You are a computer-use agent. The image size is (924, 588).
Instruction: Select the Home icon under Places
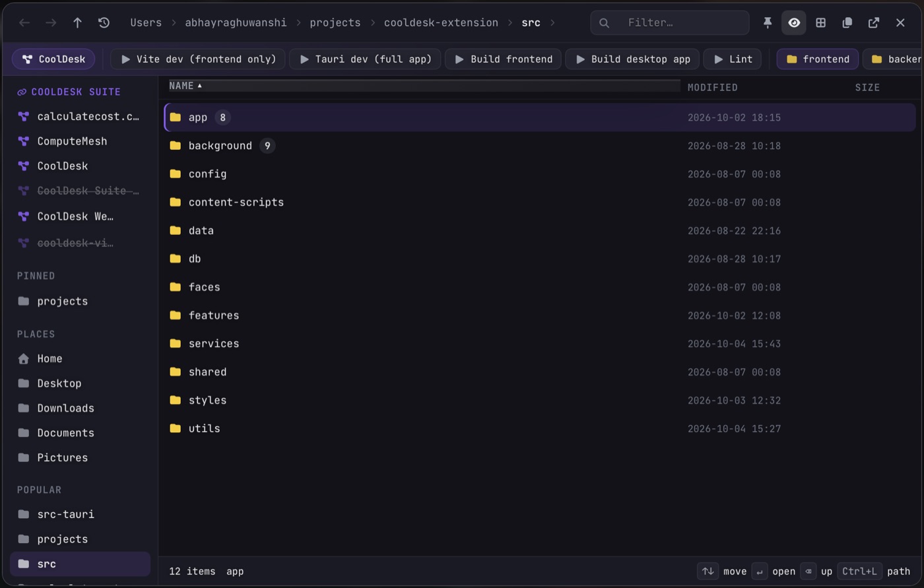pos(24,359)
